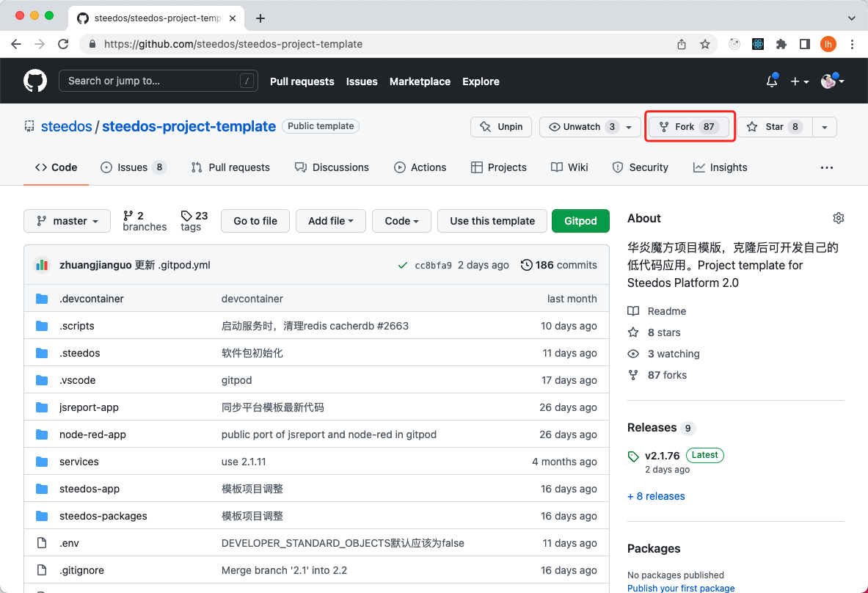
Task: Open the user avatar menu
Action: click(x=832, y=81)
